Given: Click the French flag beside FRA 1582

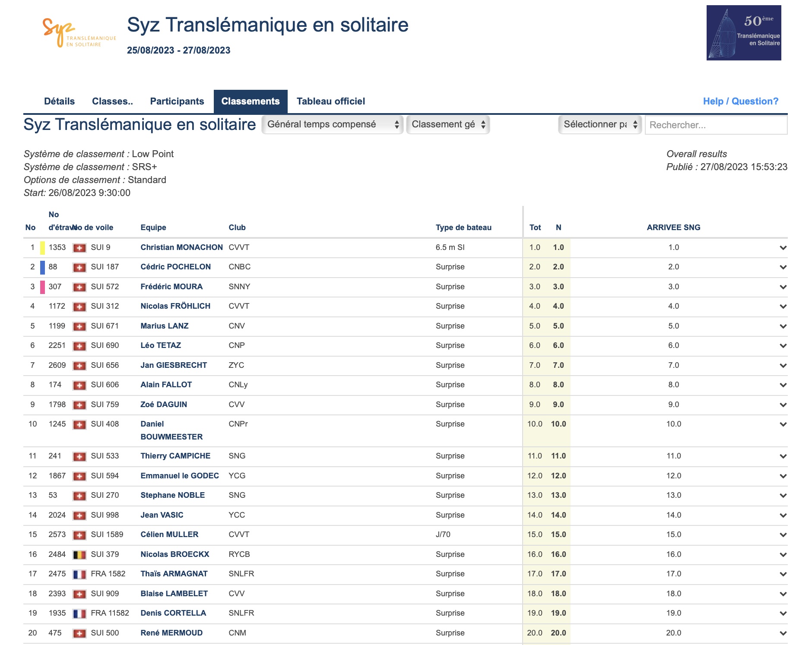Looking at the screenshot, I should tap(79, 574).
